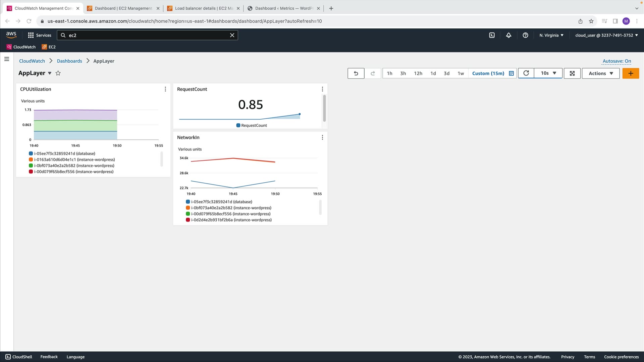
Task: Expand the 10s auto-refresh interval dropdown
Action: coord(549,73)
